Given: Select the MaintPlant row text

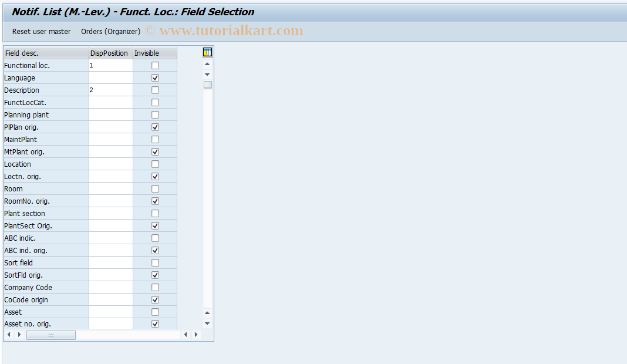Looking at the screenshot, I should (x=21, y=140).
